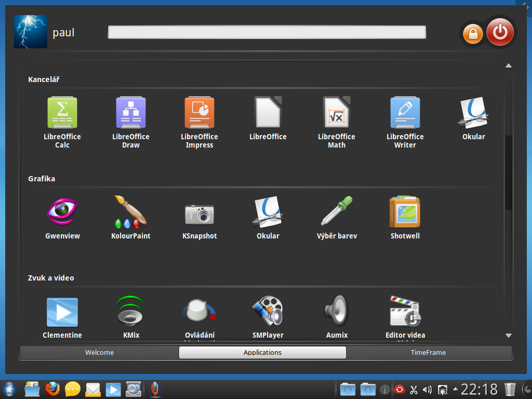Open the clipboard scissors tray icon
Screen dimensions: 532x399
pyautogui.click(x=414, y=390)
